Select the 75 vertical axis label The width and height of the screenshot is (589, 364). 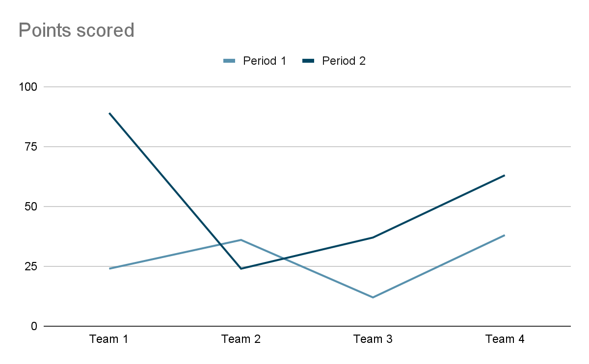[x=30, y=147]
